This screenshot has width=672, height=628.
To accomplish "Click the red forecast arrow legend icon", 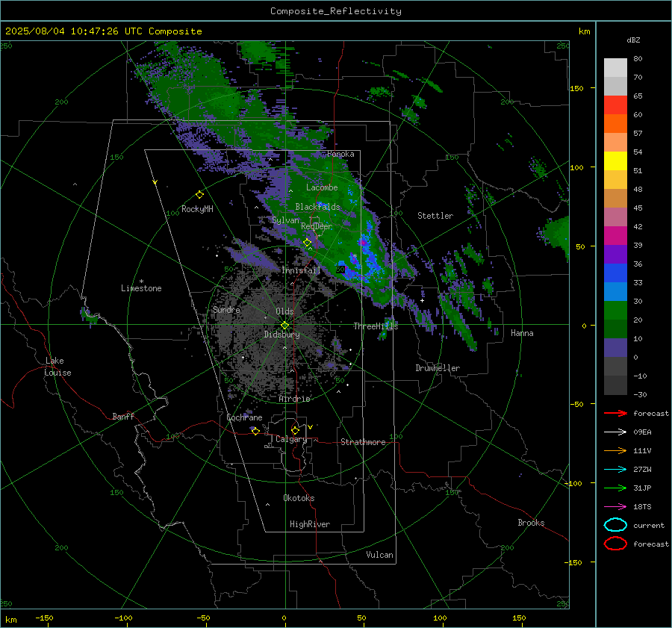I will pos(615,413).
